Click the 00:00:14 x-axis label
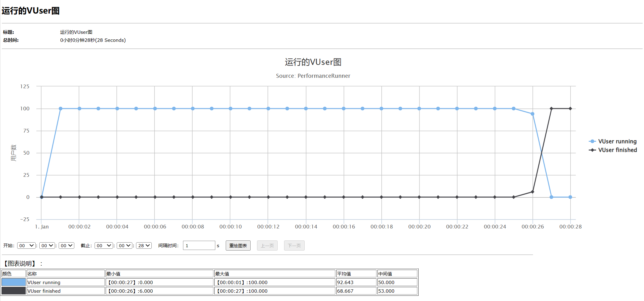644x301 pixels. [306, 227]
